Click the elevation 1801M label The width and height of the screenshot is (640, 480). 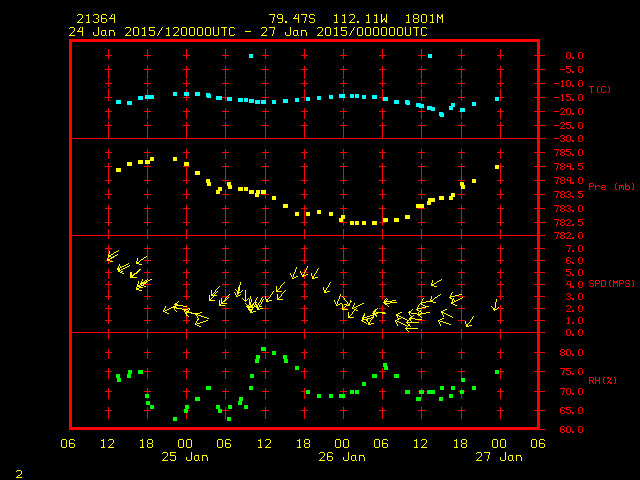(424, 19)
